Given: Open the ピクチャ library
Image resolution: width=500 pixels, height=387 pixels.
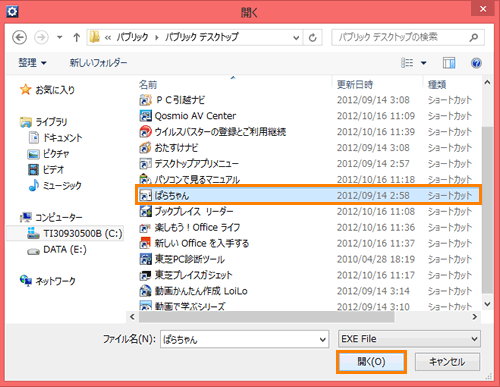Looking at the screenshot, I should tap(49, 154).
